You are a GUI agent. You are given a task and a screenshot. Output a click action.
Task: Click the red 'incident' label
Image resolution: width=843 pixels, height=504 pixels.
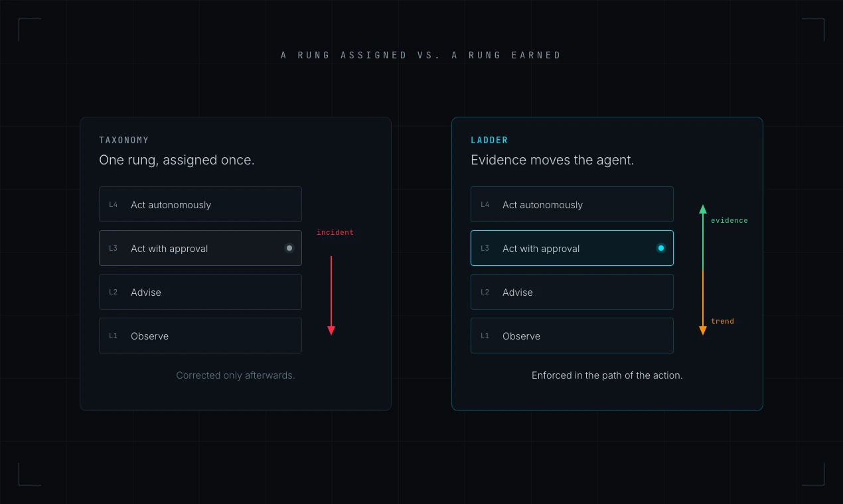(335, 233)
